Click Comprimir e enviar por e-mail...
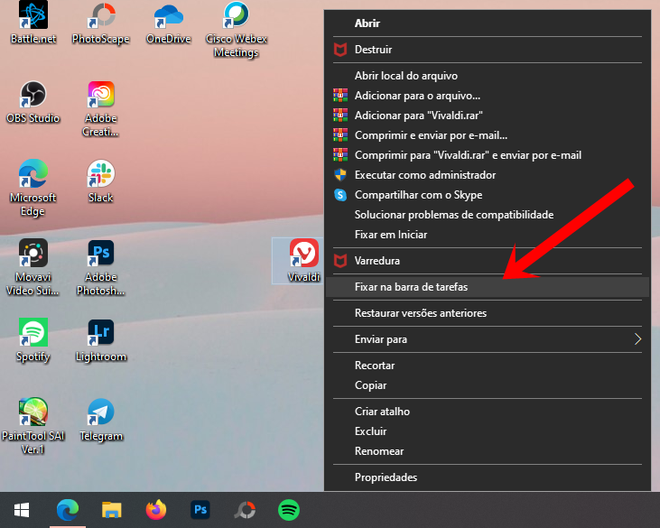This screenshot has width=660, height=528. tap(487, 135)
